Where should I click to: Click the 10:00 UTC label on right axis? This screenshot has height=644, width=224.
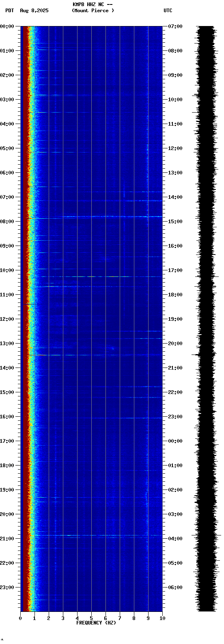[175, 100]
